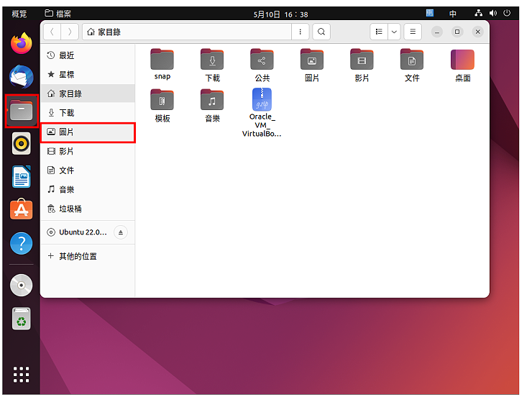Open the 桌面 desktop folder
Image resolution: width=532 pixels, height=402 pixels.
[462, 65]
